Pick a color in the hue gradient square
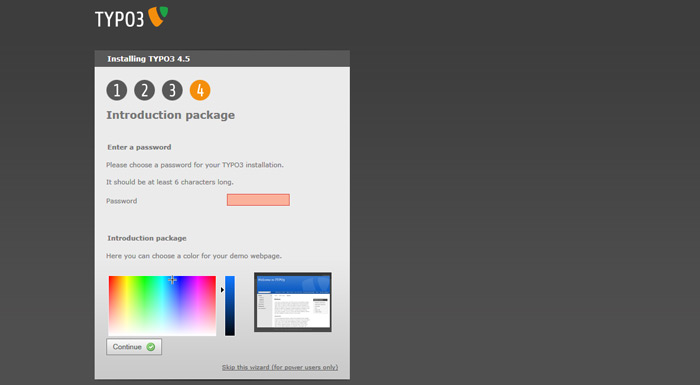Viewport: 700px width, 385px height. 162,305
